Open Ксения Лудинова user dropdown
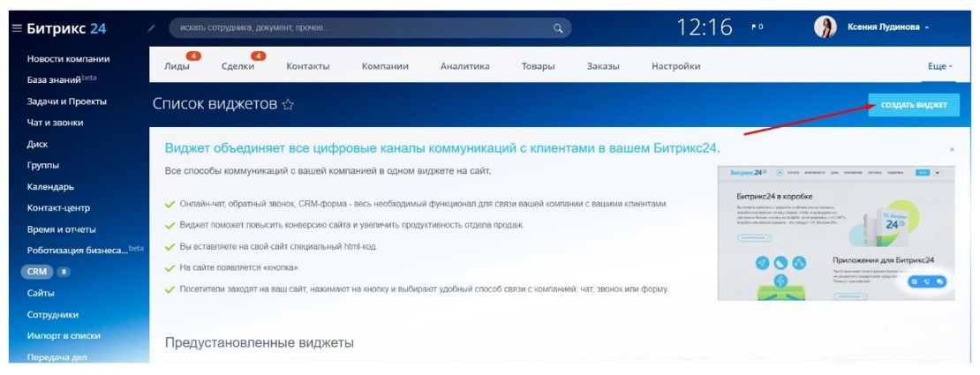The width and height of the screenshot is (980, 375). (x=888, y=27)
